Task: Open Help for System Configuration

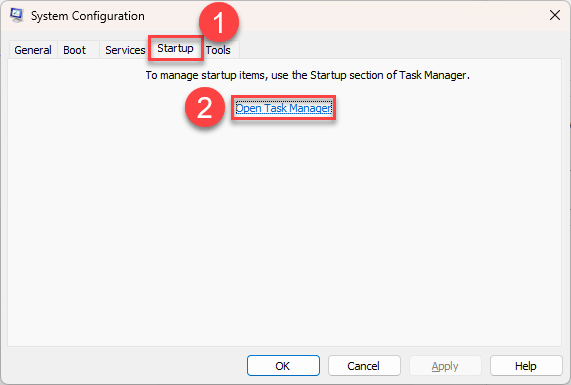Action: [526, 366]
